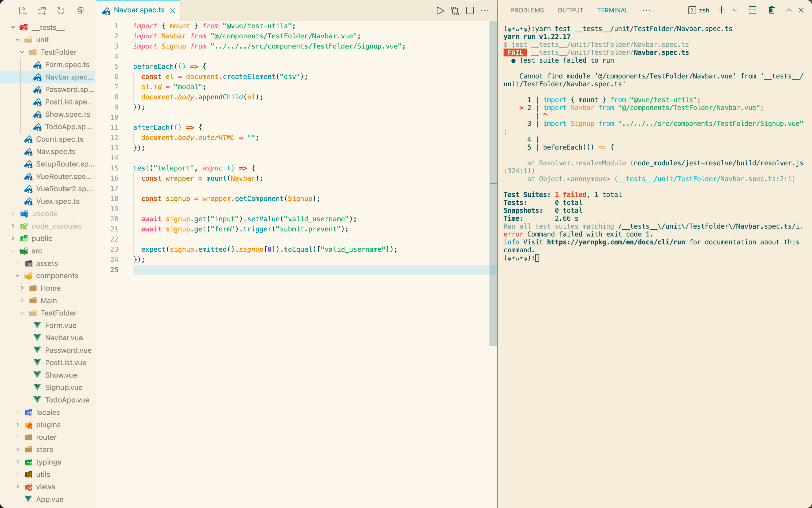Open TodoApp.vue component file
The height and width of the screenshot is (508, 812).
click(48, 400)
